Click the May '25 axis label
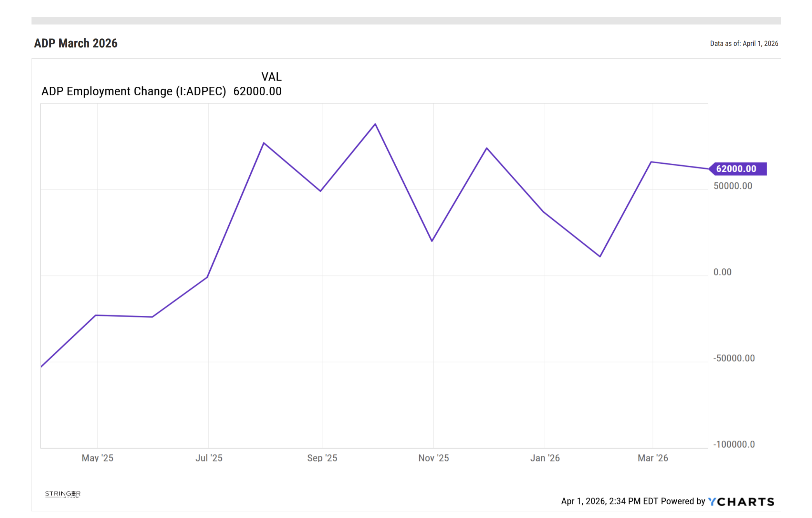This screenshot has width=812, height=518. click(97, 458)
